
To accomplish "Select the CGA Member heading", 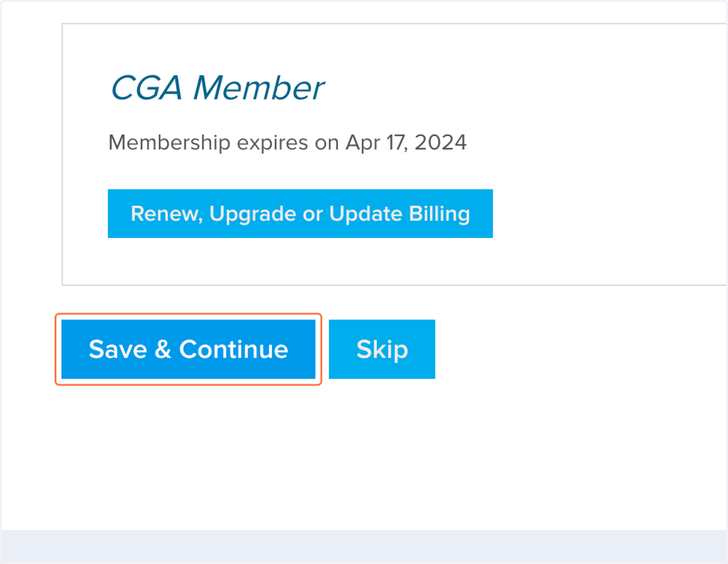I will pyautogui.click(x=217, y=88).
